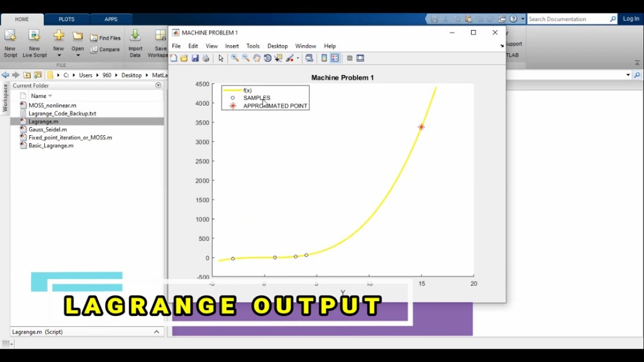Go up one folder level
Screen dimensions: 644x362
[27, 75]
